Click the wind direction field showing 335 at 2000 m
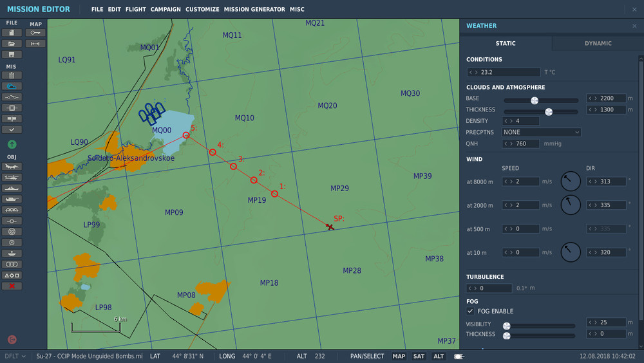This screenshot has width=644, height=363. click(606, 205)
